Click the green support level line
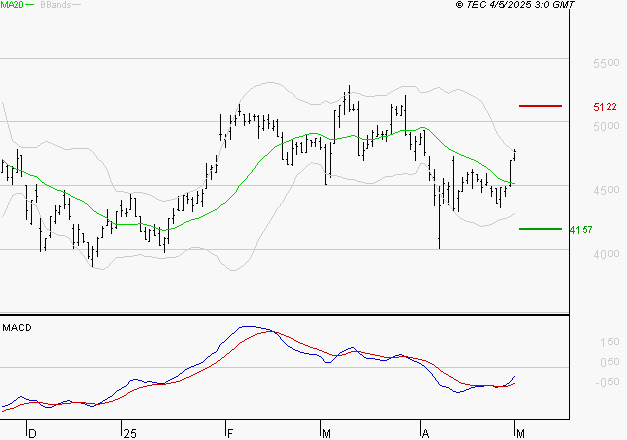 tap(540, 229)
